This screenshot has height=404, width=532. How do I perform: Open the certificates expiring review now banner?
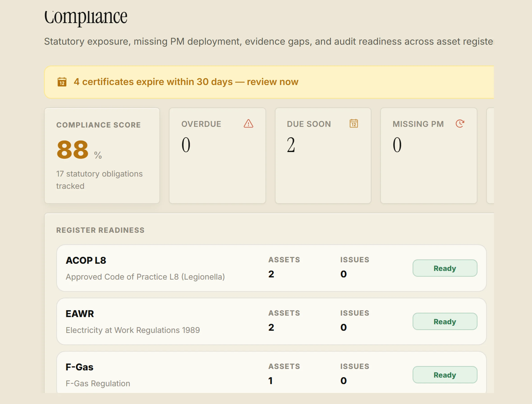pyautogui.click(x=269, y=82)
